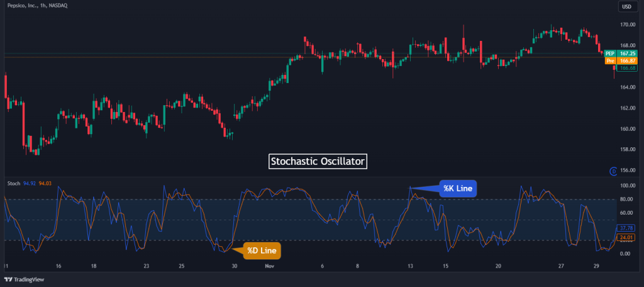This screenshot has height=287, width=644.
Task: Click the orange 94.03 Stoch value
Action: [45, 183]
